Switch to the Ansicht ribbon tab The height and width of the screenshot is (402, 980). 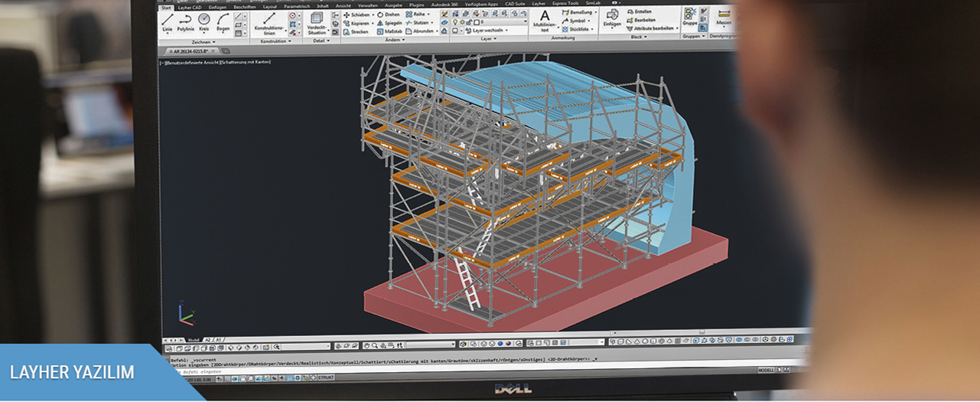(343, 5)
